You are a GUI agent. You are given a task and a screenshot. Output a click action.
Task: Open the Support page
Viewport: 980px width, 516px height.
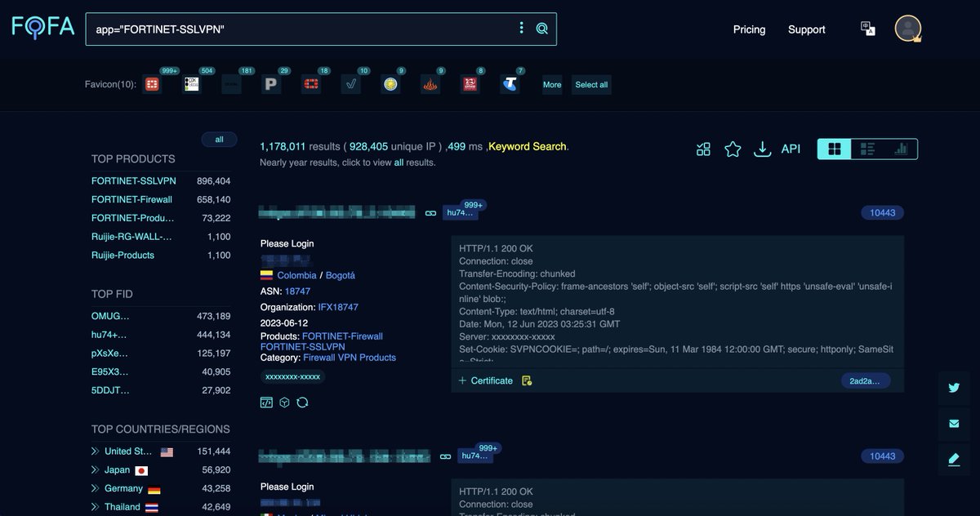806,29
